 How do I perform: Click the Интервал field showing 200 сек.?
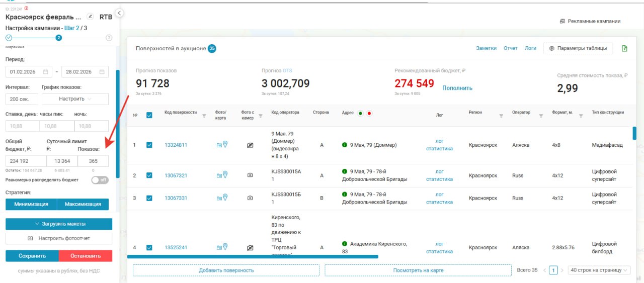pyautogui.click(x=21, y=99)
